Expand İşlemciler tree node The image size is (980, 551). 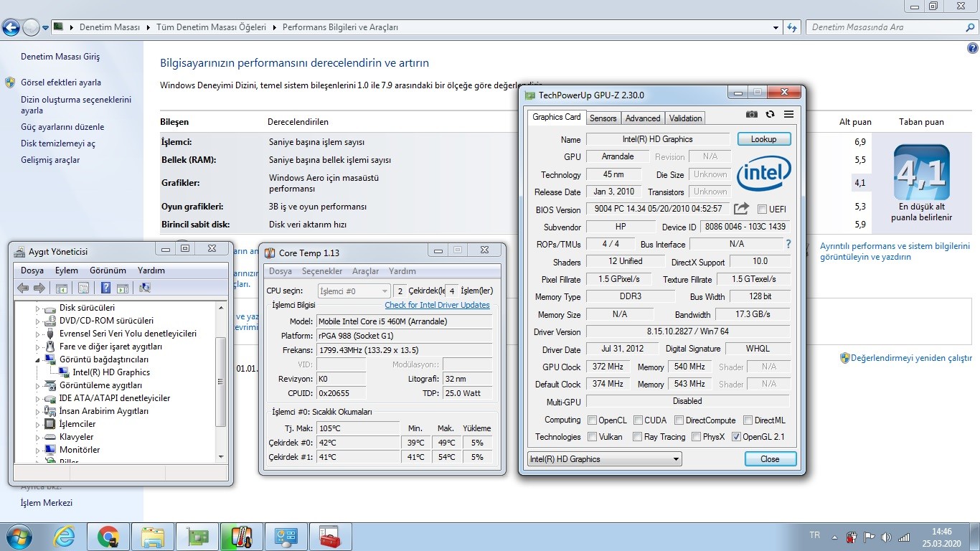pos(38,424)
